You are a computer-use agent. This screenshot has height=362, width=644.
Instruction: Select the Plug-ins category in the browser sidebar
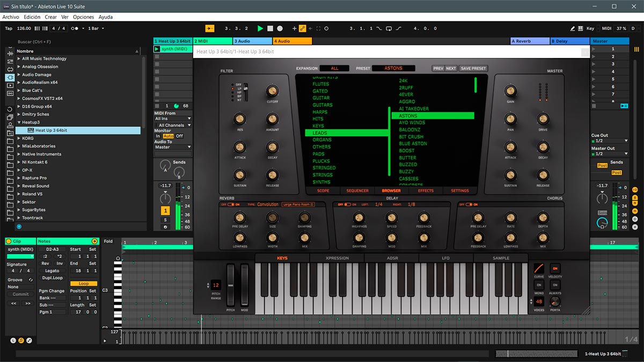coord(10,77)
